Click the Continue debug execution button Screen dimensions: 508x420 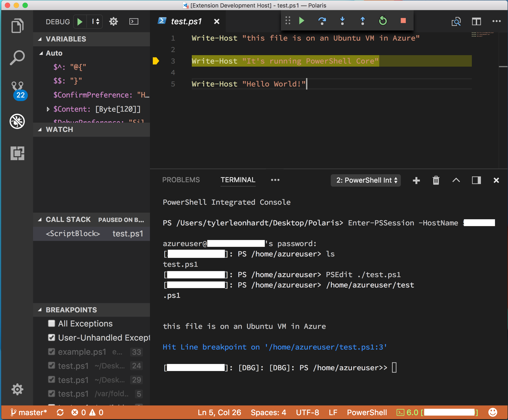(x=303, y=22)
